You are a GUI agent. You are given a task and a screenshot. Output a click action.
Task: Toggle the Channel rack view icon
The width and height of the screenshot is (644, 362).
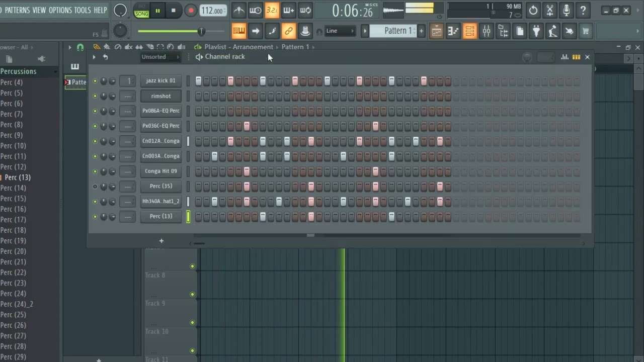[x=470, y=31]
